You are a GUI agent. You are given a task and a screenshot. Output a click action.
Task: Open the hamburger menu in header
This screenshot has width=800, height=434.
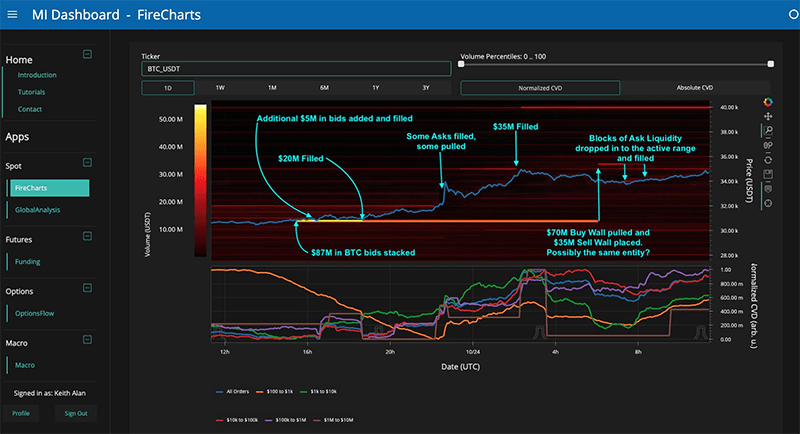(x=12, y=15)
